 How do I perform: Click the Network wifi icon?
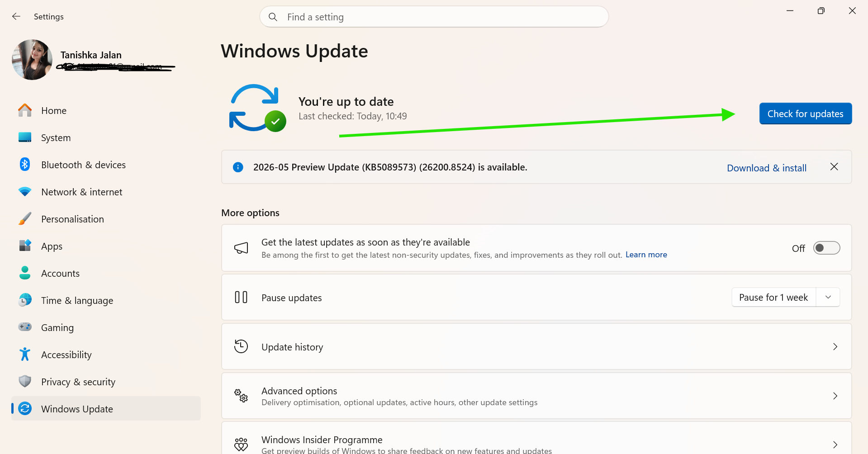pos(25,192)
